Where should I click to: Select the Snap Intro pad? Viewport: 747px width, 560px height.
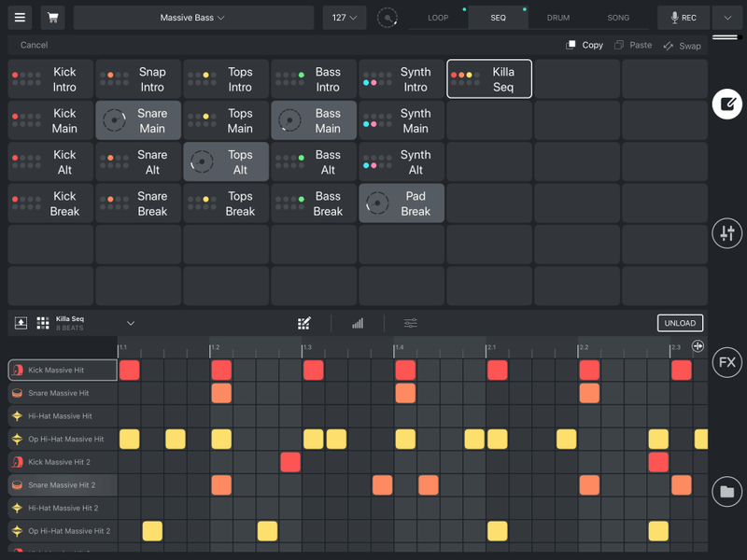click(138, 79)
